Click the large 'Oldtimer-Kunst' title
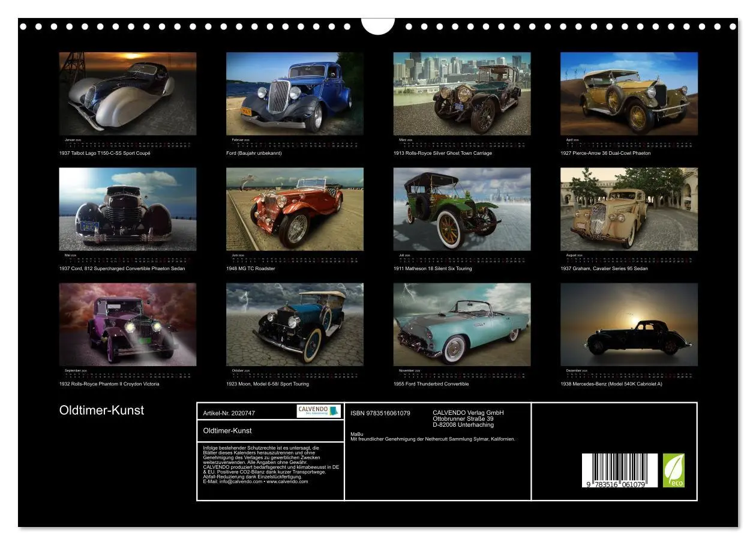The height and width of the screenshot is (545, 756). 102,411
